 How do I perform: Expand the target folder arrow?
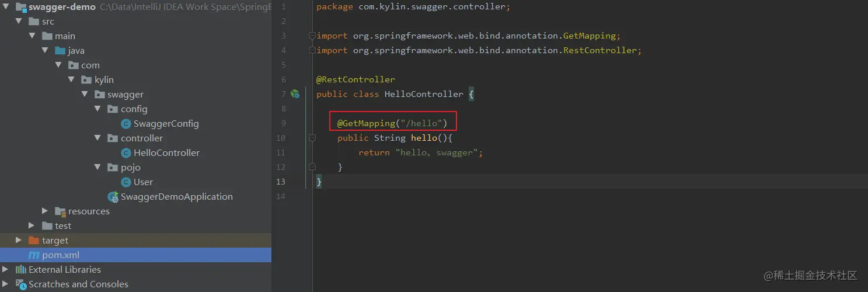(x=19, y=241)
